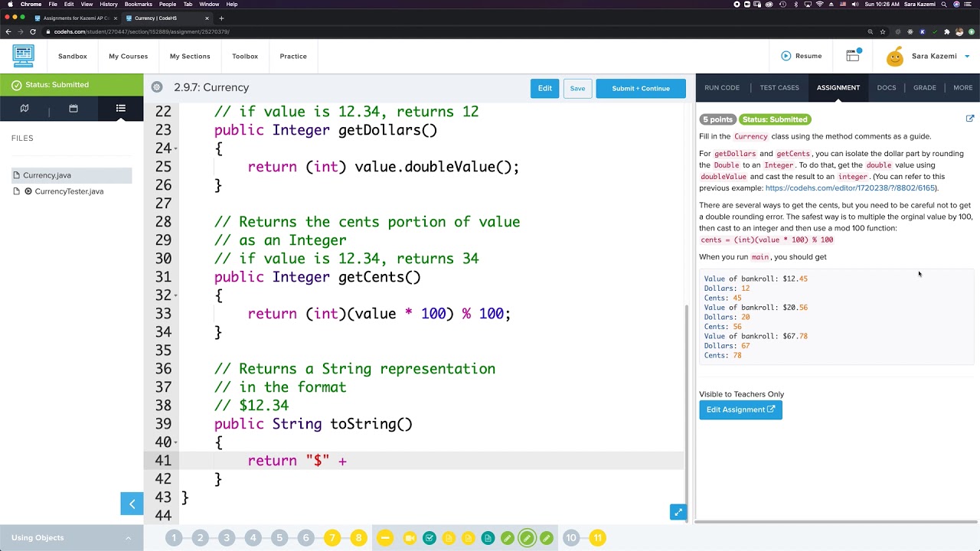Viewport: 980px width, 551px height.
Task: Open the video lesson icon in progress bar
Action: pos(410,538)
